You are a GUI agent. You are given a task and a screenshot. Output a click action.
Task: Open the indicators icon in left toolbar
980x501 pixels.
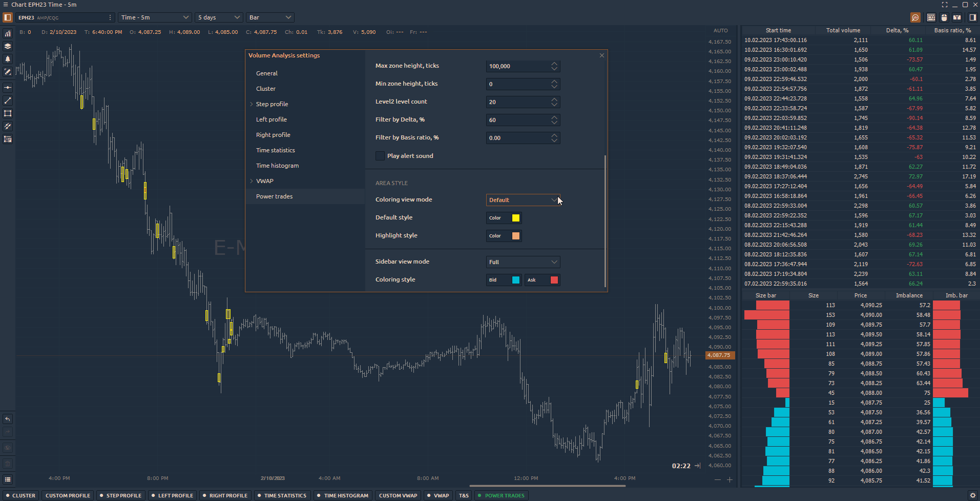click(8, 34)
